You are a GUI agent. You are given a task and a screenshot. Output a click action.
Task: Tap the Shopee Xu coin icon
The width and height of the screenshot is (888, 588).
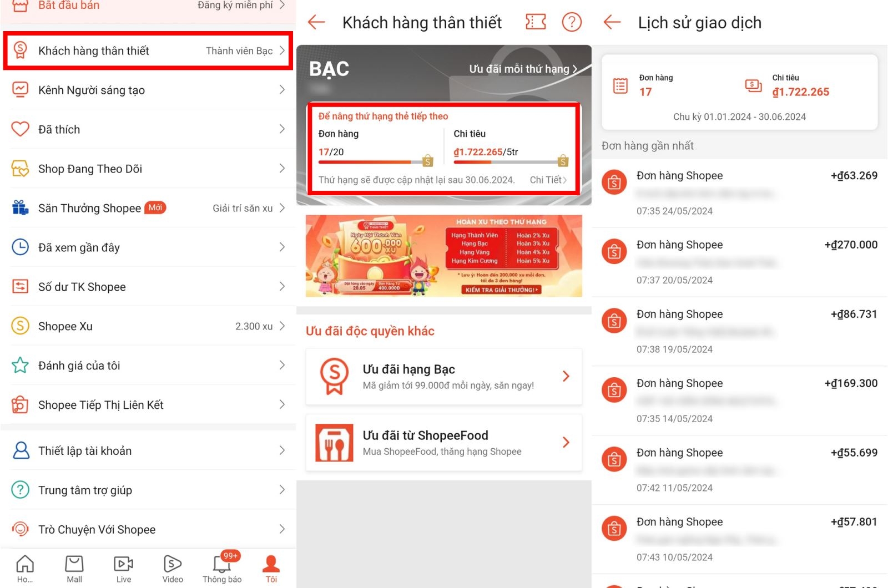pos(21,326)
